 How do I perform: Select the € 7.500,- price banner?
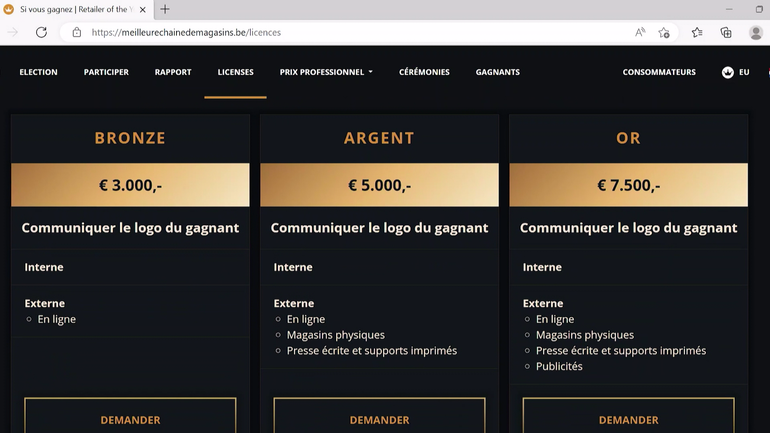[629, 185]
